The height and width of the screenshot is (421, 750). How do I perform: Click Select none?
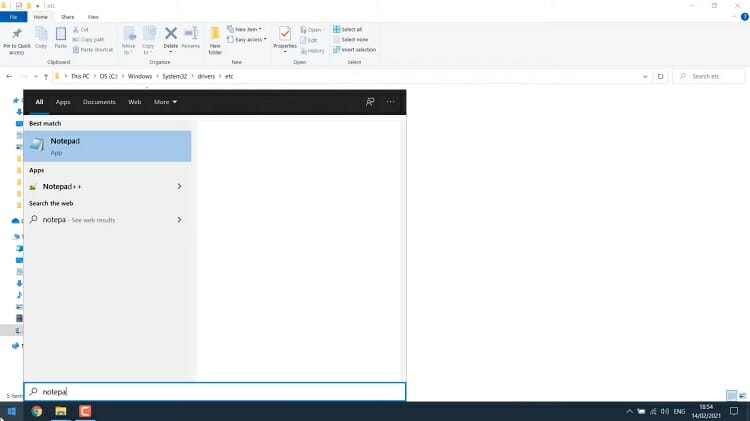(x=351, y=40)
